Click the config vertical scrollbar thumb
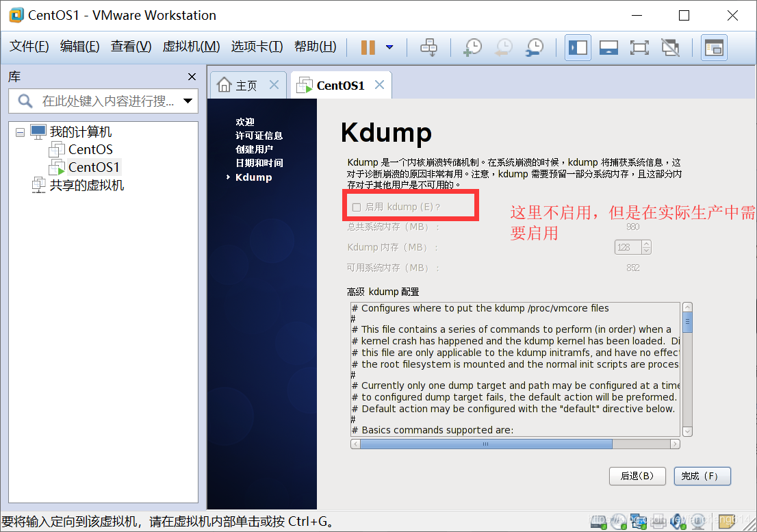Screen dimensions: 757x532 pyautogui.click(x=687, y=322)
